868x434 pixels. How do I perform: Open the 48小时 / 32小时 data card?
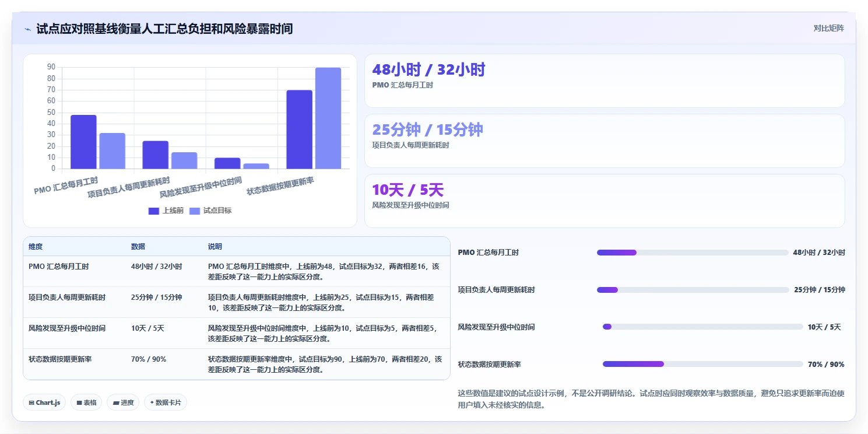click(605, 80)
